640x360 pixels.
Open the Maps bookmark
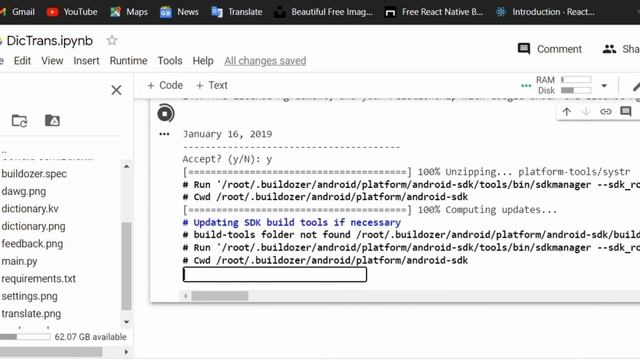[x=129, y=12]
